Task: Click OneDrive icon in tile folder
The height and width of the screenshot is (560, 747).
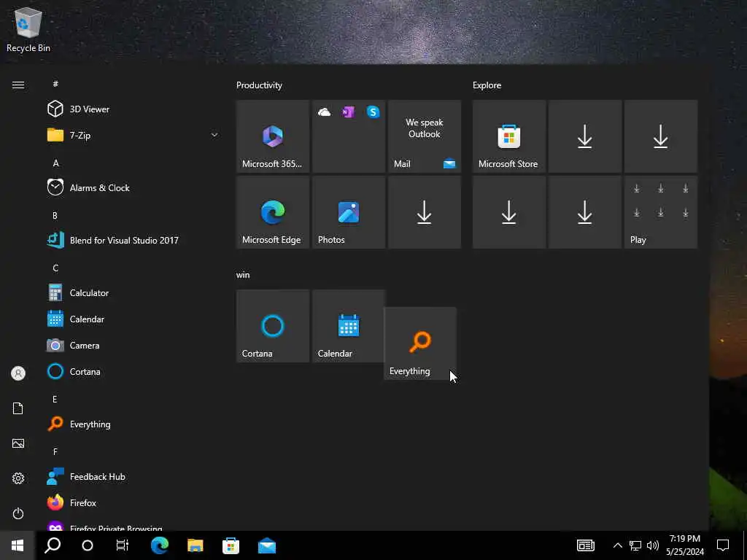Action: pyautogui.click(x=325, y=112)
